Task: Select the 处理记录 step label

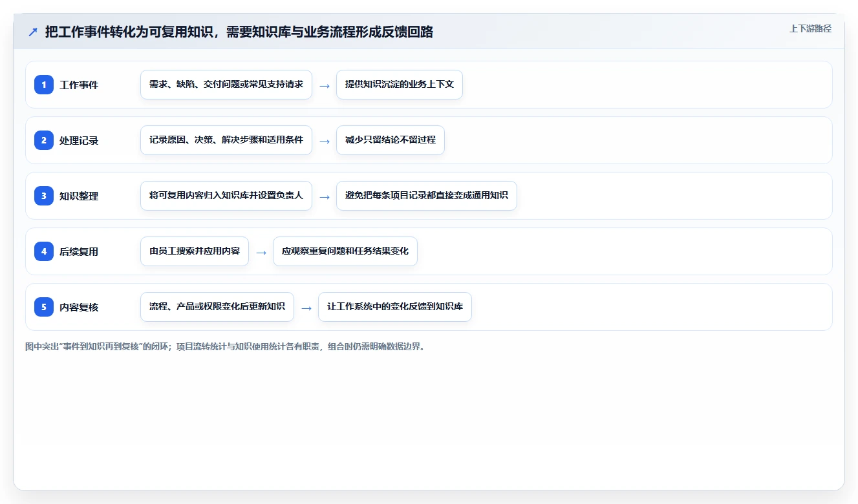Action: [79, 140]
